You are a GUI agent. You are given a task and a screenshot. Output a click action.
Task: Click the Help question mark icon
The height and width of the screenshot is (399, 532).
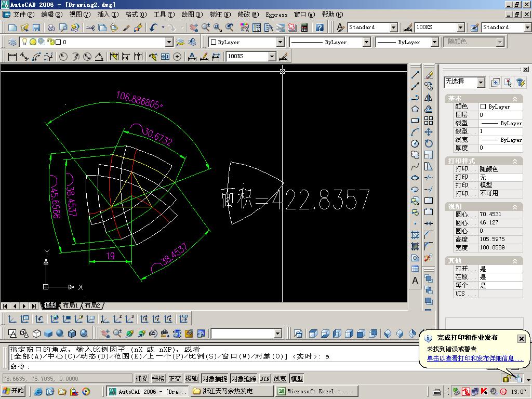[320, 28]
